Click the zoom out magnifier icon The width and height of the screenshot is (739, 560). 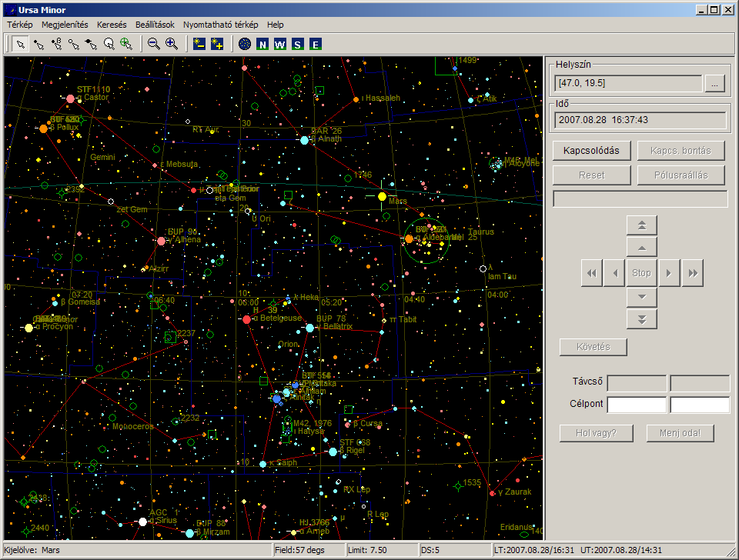click(154, 45)
